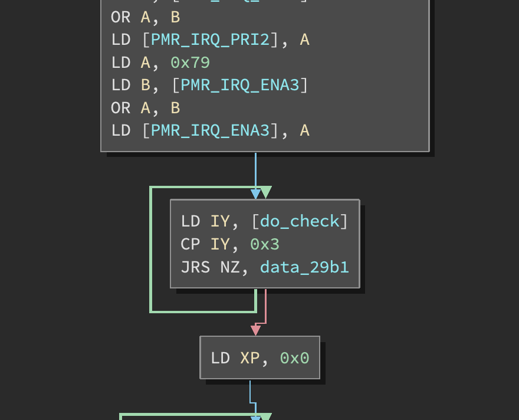Click the do_check symbol reference
The width and height of the screenshot is (519, 420).
(300, 221)
